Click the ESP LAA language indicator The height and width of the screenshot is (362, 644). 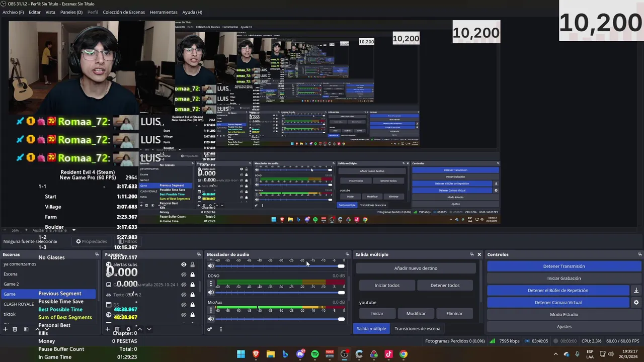(590, 354)
